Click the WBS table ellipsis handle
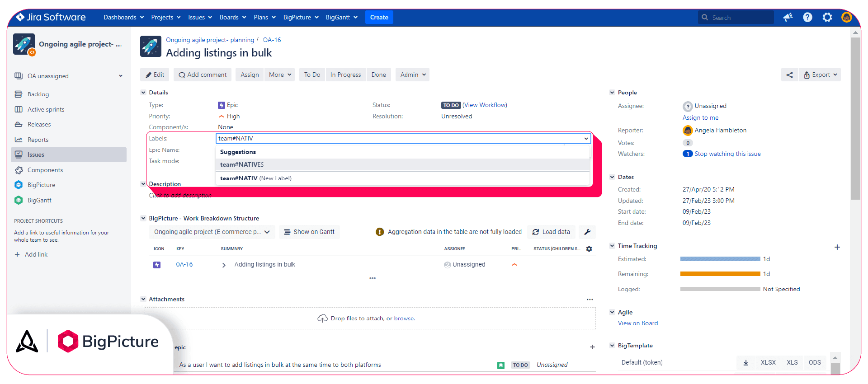Viewport: 868px width, 384px height. coord(373,278)
